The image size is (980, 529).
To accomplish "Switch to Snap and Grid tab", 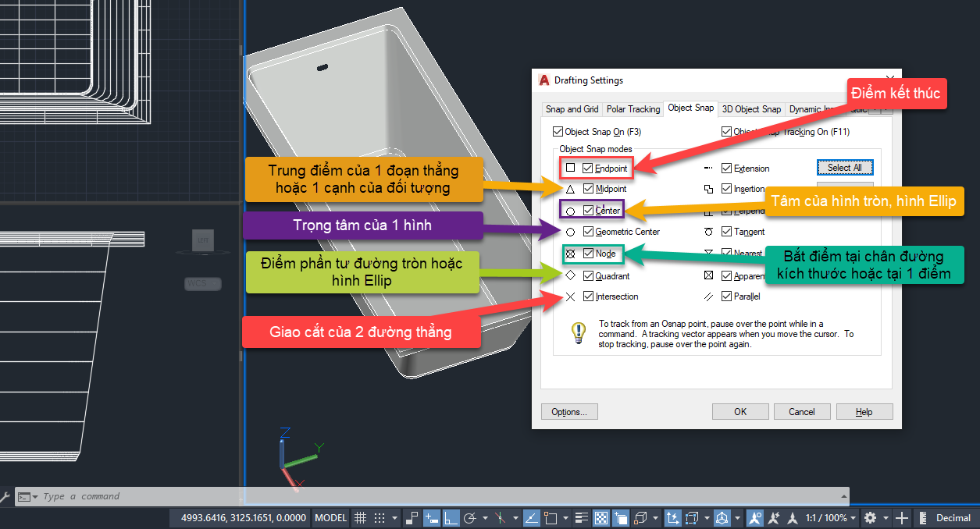I will point(572,109).
